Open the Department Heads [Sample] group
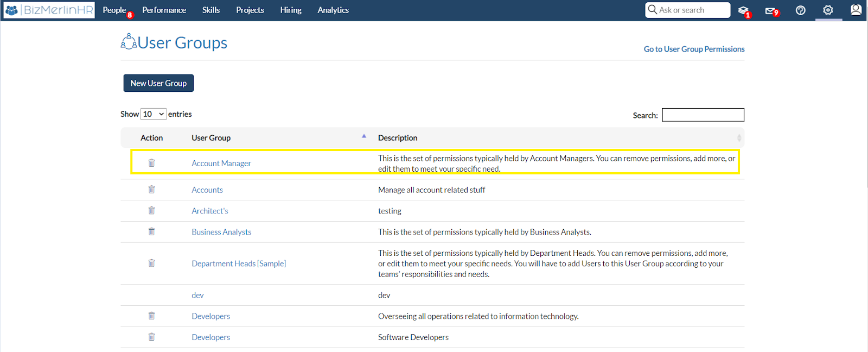868x352 pixels. (x=239, y=263)
